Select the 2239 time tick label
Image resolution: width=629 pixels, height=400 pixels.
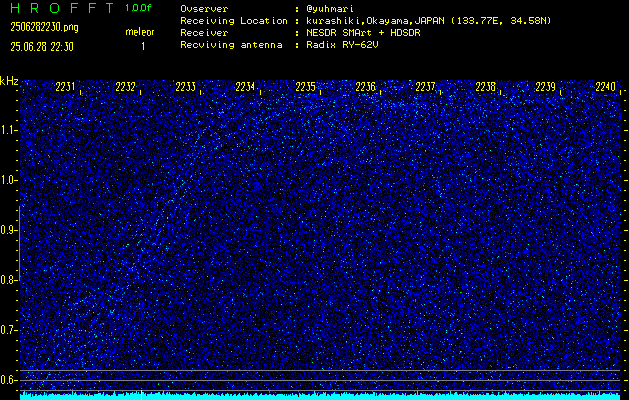coord(546,87)
